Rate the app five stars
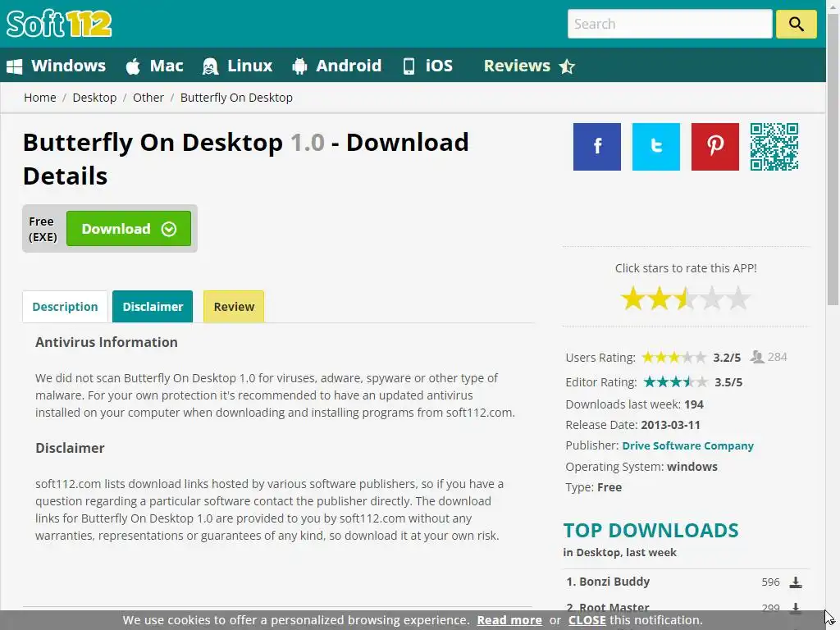Image resolution: width=840 pixels, height=630 pixels. pos(738,299)
